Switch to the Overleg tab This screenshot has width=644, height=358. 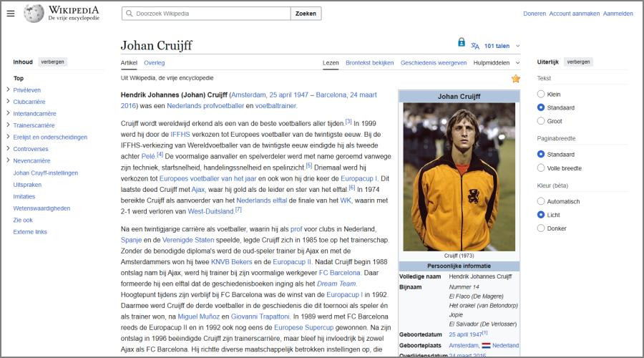155,63
